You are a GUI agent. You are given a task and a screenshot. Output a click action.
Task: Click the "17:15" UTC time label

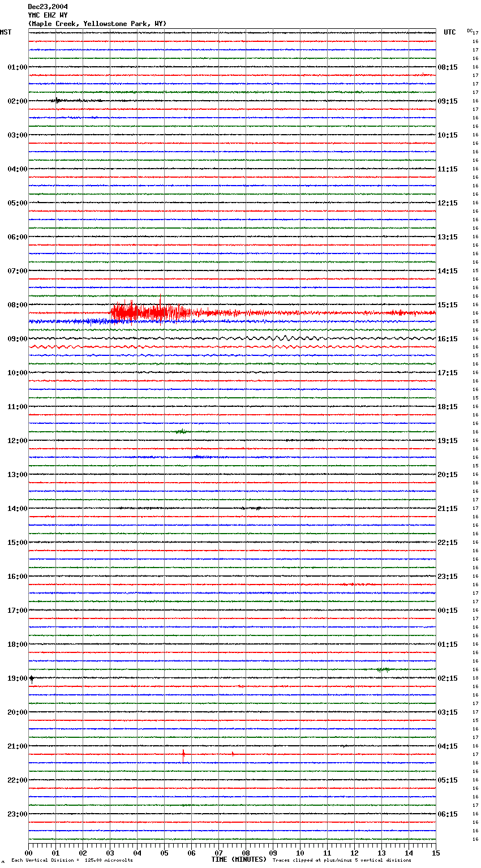(448, 373)
